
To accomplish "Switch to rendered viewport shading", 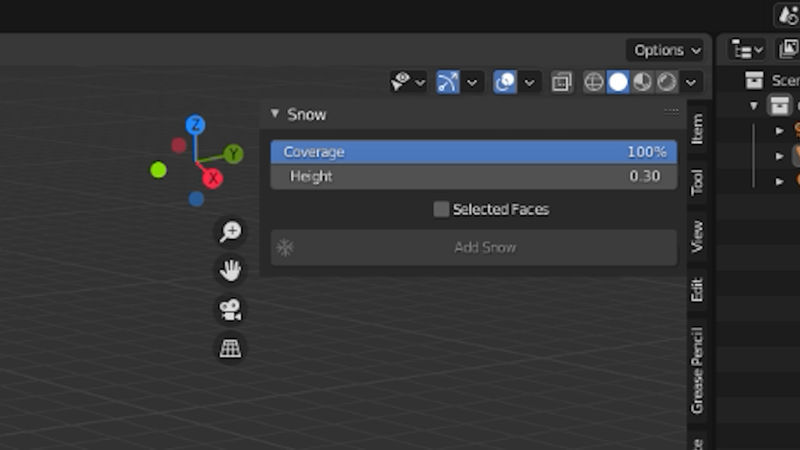I will pos(666,82).
